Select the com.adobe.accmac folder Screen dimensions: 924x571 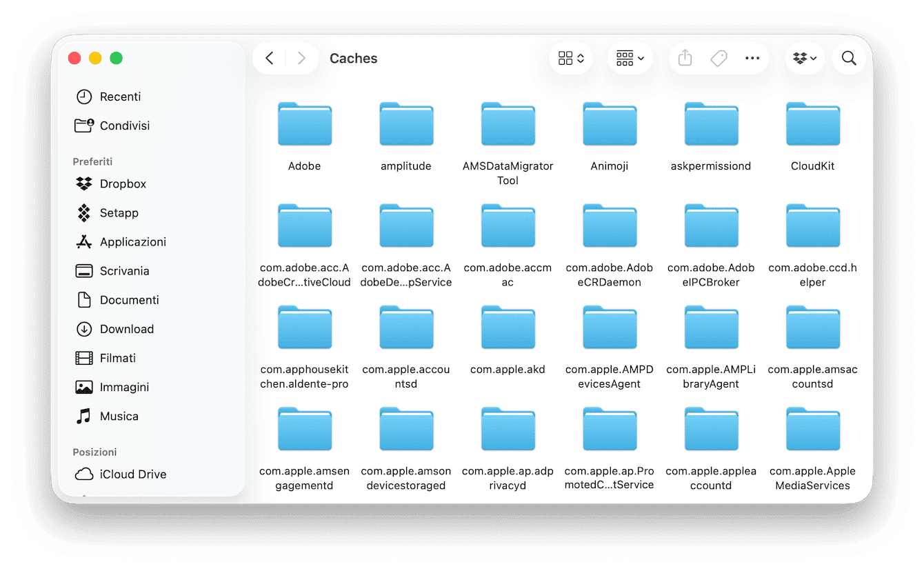coord(508,226)
